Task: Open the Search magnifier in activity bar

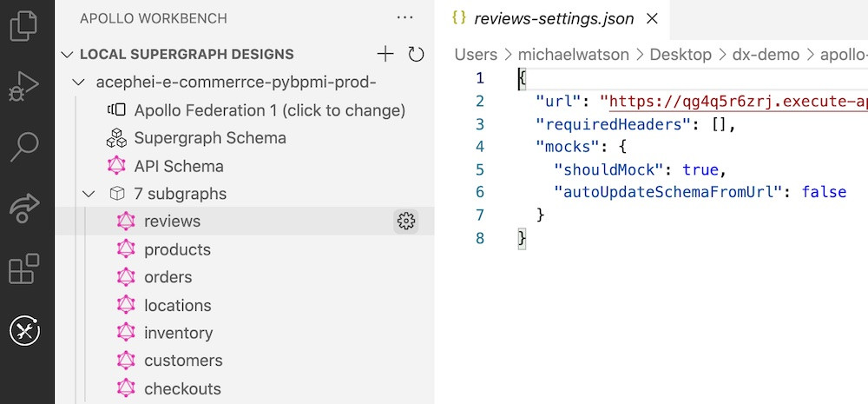Action: tap(24, 146)
